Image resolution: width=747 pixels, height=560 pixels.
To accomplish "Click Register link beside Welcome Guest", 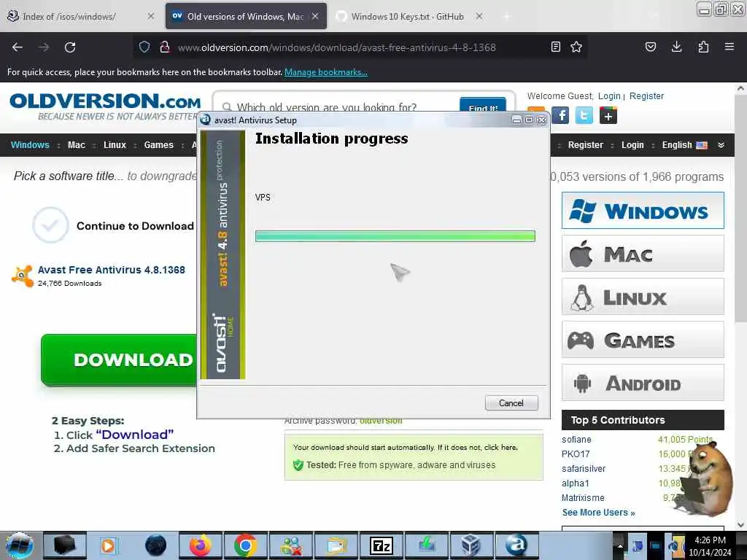I will [646, 96].
